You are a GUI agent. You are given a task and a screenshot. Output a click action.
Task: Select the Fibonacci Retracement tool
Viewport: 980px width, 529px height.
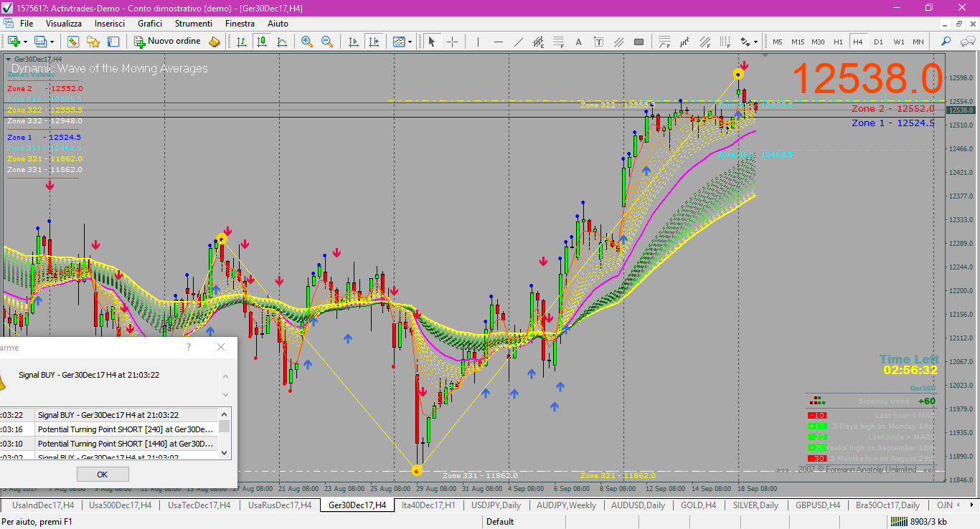558,42
